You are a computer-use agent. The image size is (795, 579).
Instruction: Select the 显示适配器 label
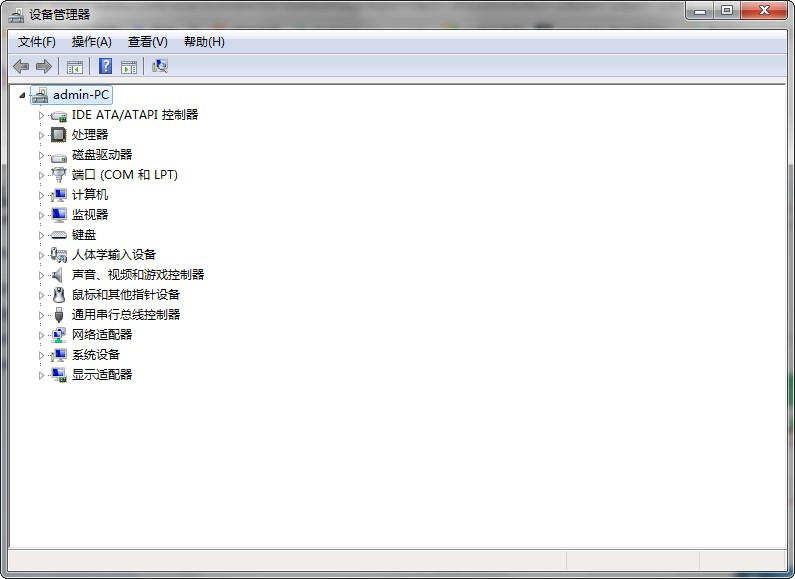[x=102, y=375]
